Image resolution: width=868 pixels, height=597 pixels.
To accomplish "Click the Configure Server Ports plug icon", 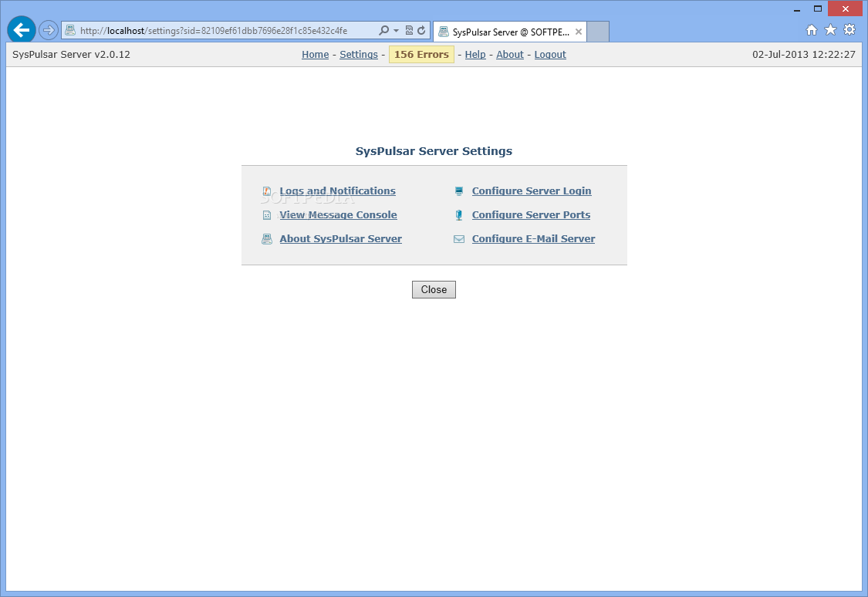I will [x=459, y=215].
